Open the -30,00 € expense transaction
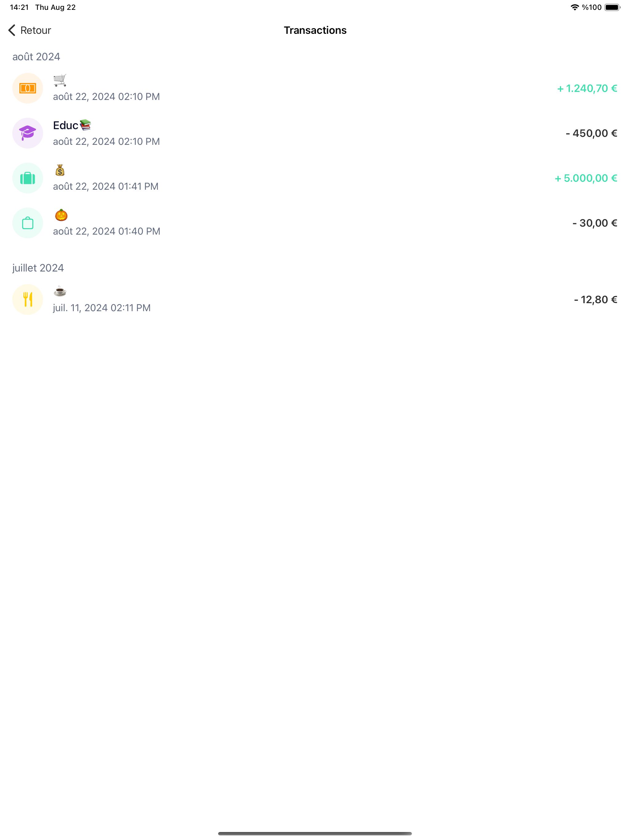The height and width of the screenshot is (840, 630). click(594, 223)
